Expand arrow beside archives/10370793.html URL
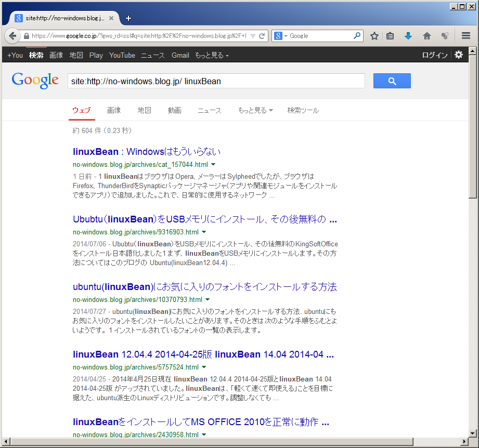Screen dimensions: 479x448 point(208,300)
